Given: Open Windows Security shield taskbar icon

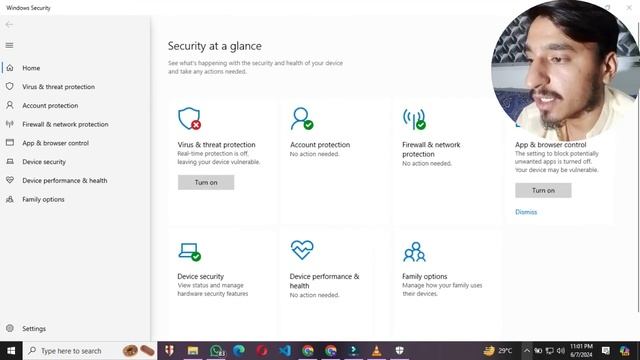Looking at the screenshot, I should 399,351.
